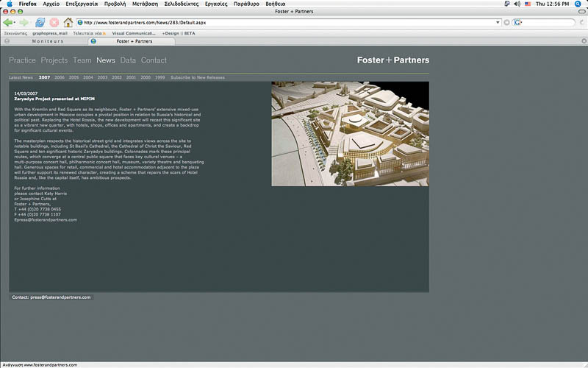Click the Google search engine icon
The image size is (588, 368).
(517, 23)
